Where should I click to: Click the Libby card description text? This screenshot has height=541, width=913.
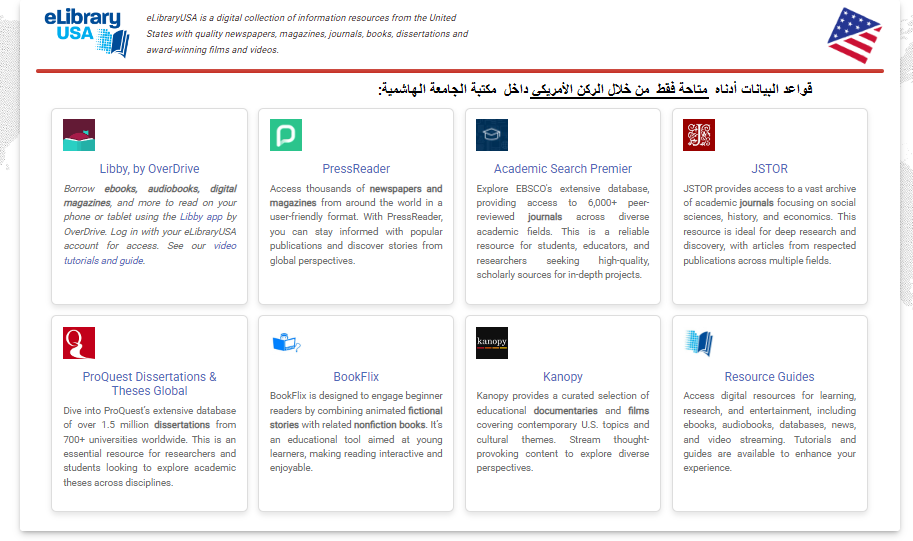[149, 224]
